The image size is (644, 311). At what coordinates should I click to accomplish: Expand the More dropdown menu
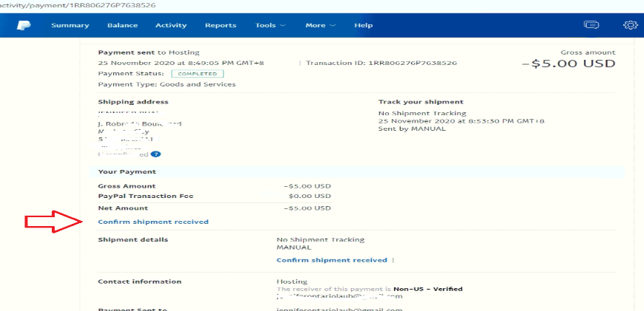320,25
